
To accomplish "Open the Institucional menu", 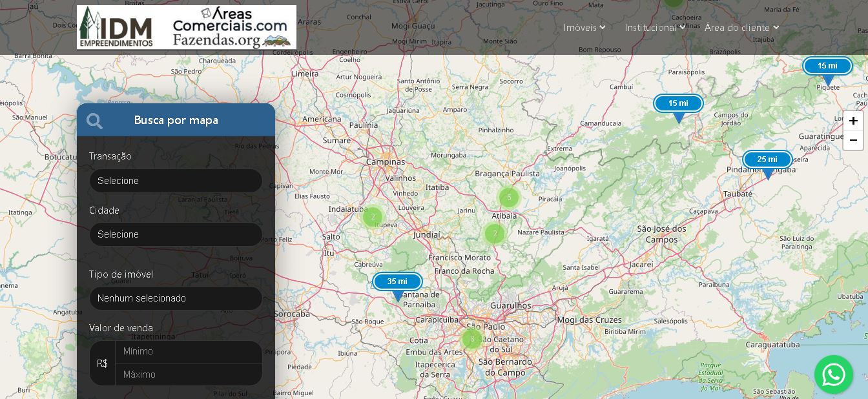I will tap(655, 28).
